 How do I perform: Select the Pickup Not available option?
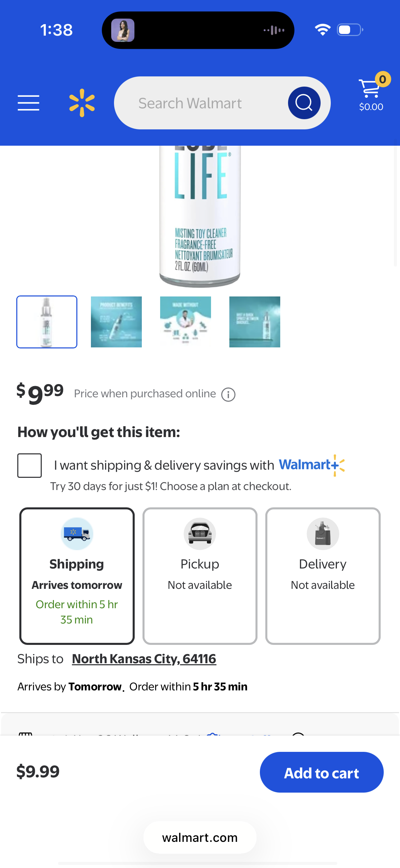200,576
